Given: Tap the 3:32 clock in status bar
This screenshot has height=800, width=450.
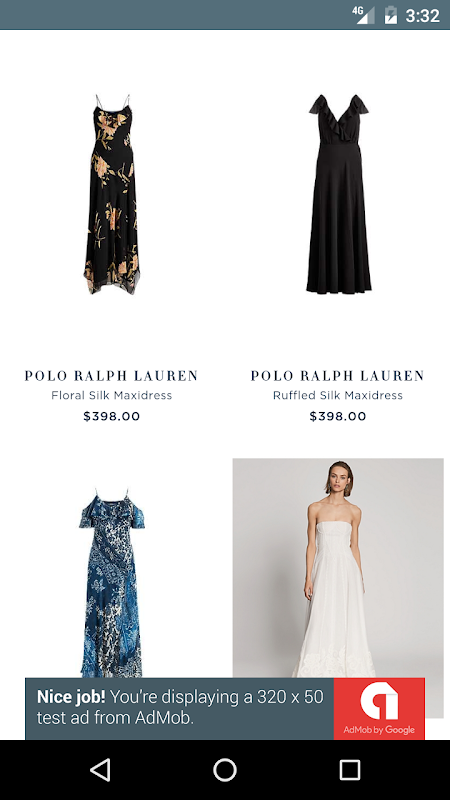Looking at the screenshot, I should tap(422, 15).
